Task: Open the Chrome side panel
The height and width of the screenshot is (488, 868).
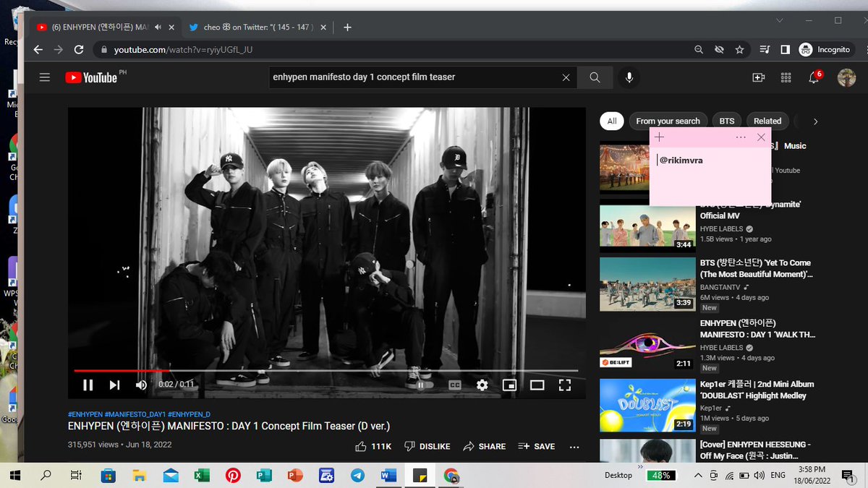Action: click(x=785, y=50)
